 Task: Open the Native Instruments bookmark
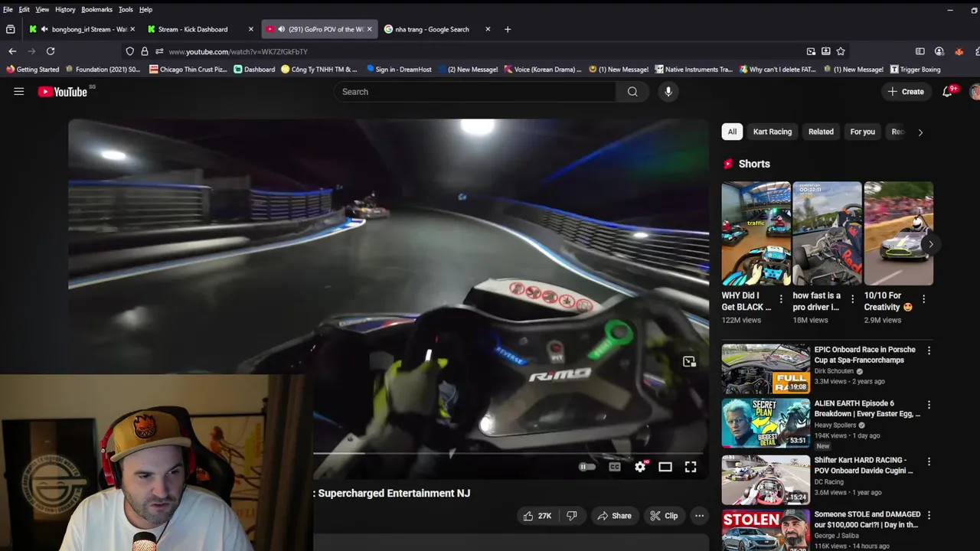pyautogui.click(x=692, y=69)
